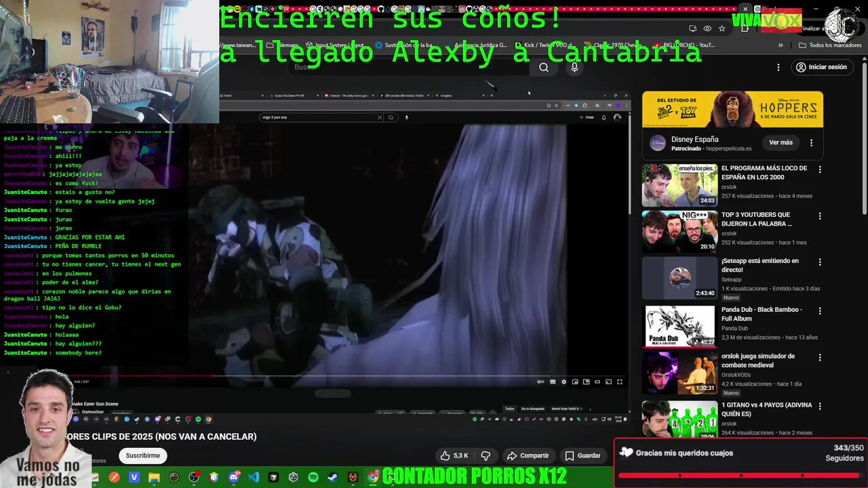Enable miniplayer in inner video player
This screenshot has width=868, height=488.
tap(575, 382)
